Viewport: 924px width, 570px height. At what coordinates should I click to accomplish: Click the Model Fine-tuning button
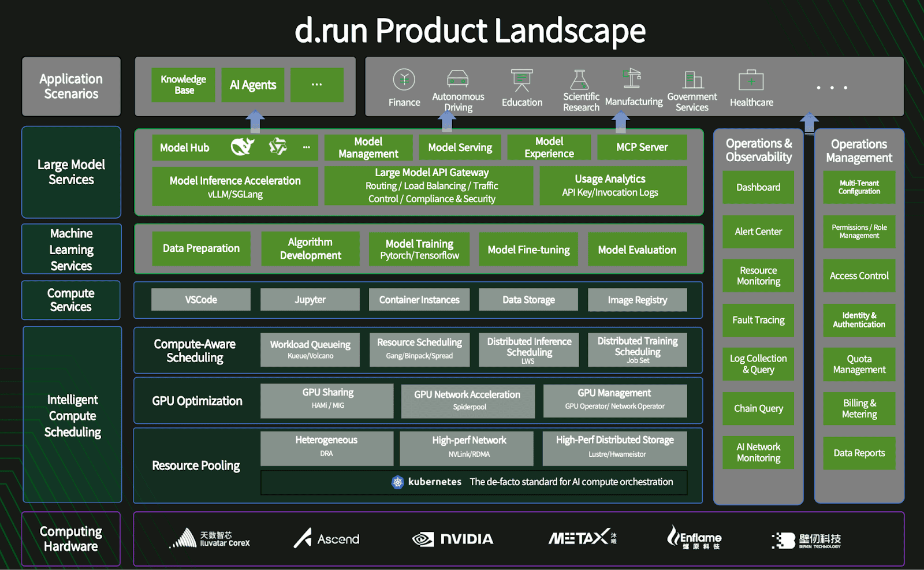coord(528,249)
